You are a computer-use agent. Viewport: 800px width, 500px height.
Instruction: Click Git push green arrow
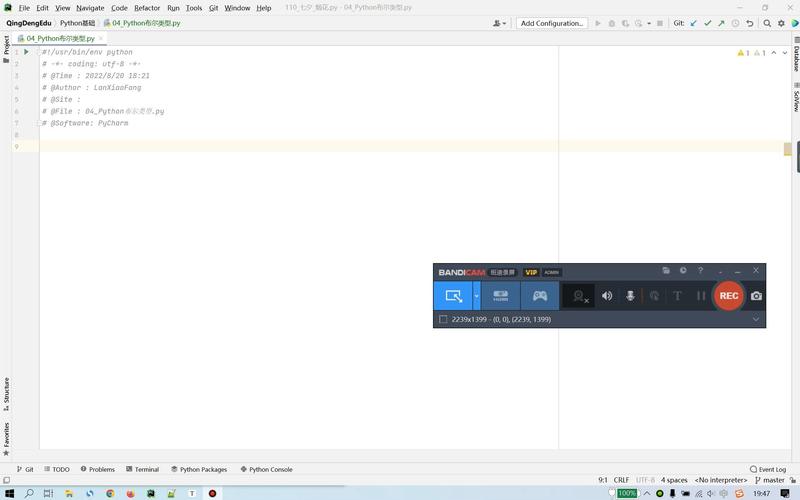pyautogui.click(x=721, y=23)
